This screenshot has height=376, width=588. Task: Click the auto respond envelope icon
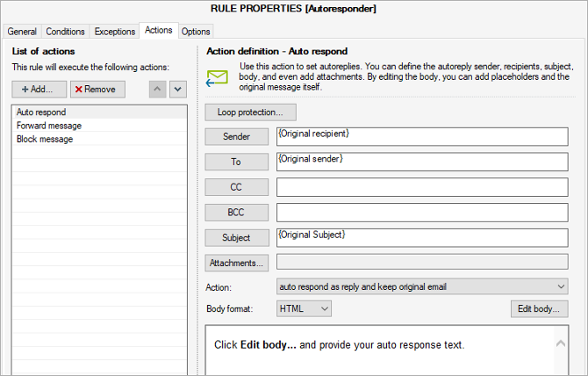(217, 78)
